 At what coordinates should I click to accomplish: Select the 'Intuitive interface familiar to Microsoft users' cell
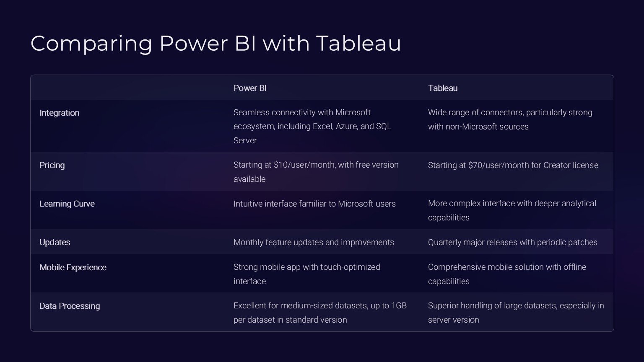pyautogui.click(x=314, y=204)
